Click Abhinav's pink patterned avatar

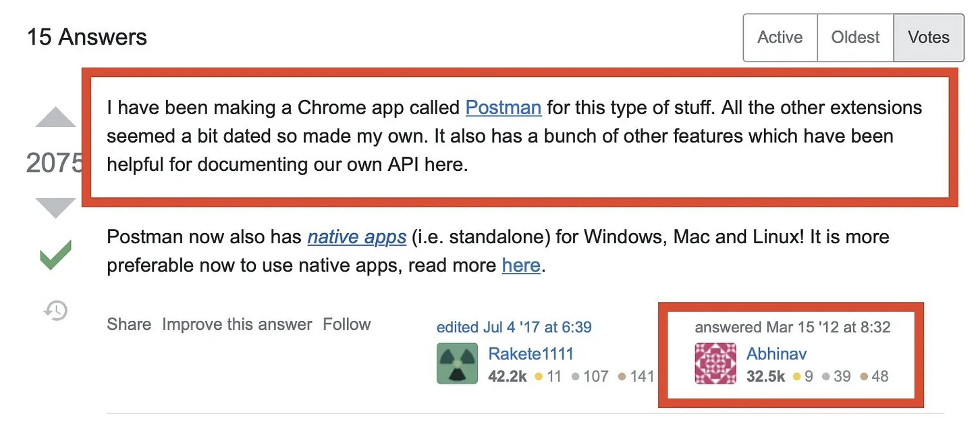pos(715,363)
